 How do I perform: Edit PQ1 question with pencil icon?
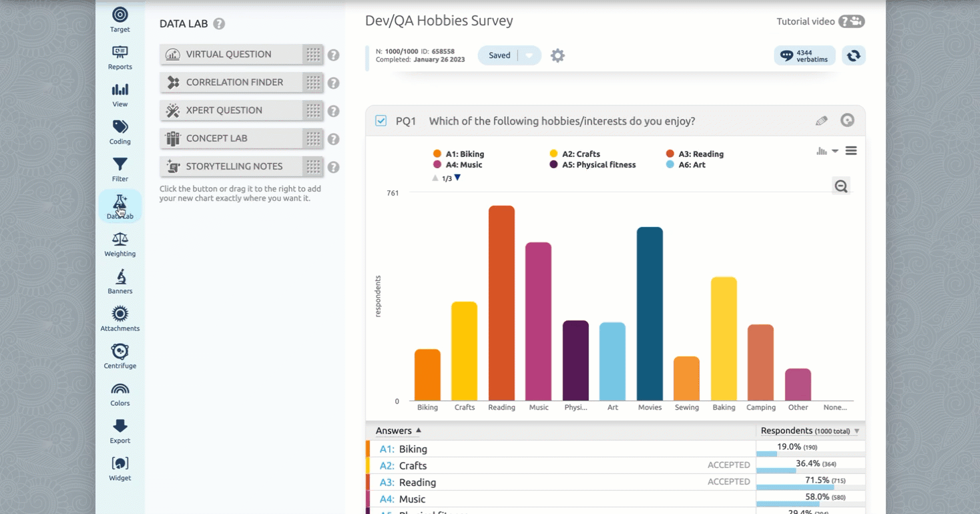coord(821,121)
